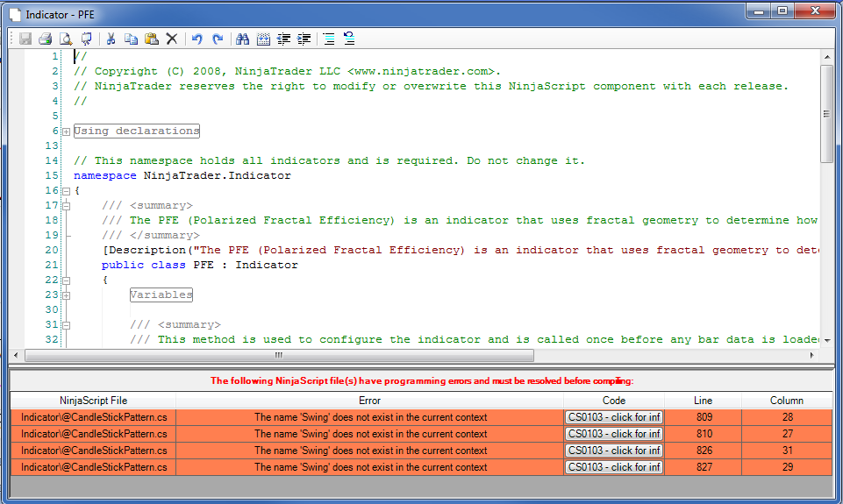Viewport: 843px width, 504px height.
Task: Expand the Using declarations region on line 6
Action: click(66, 131)
